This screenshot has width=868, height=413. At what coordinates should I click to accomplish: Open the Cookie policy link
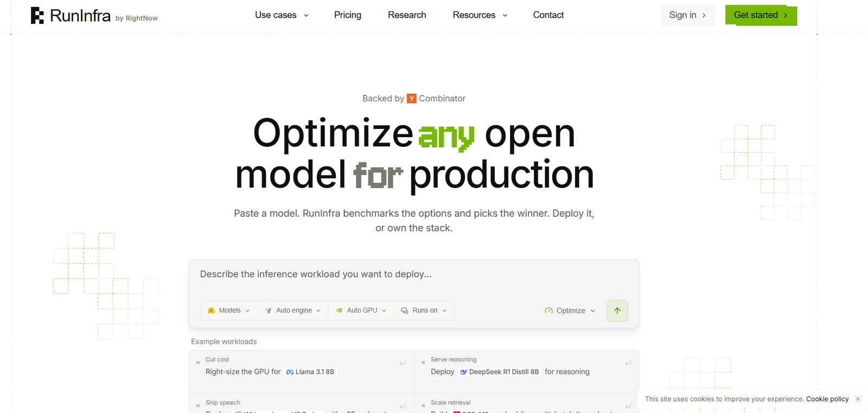(x=827, y=399)
